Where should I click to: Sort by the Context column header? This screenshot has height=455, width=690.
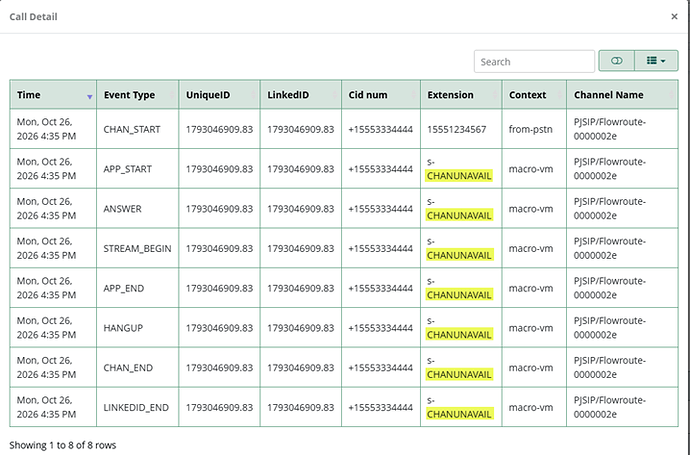534,95
